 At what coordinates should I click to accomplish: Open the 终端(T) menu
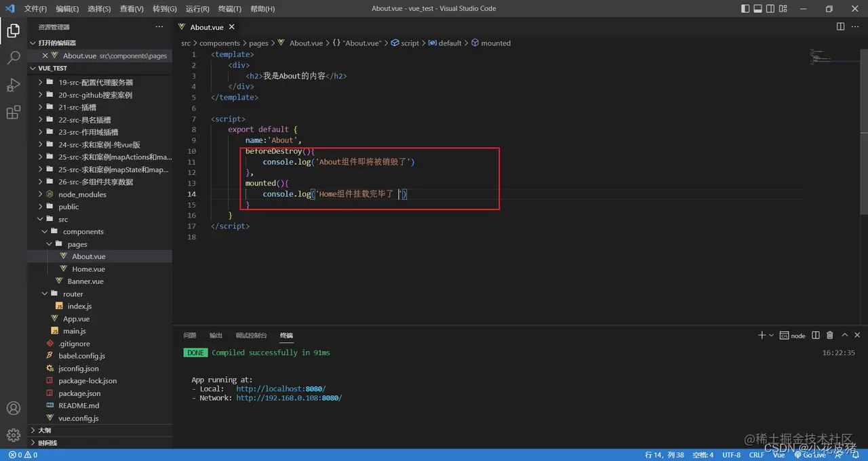click(x=230, y=9)
